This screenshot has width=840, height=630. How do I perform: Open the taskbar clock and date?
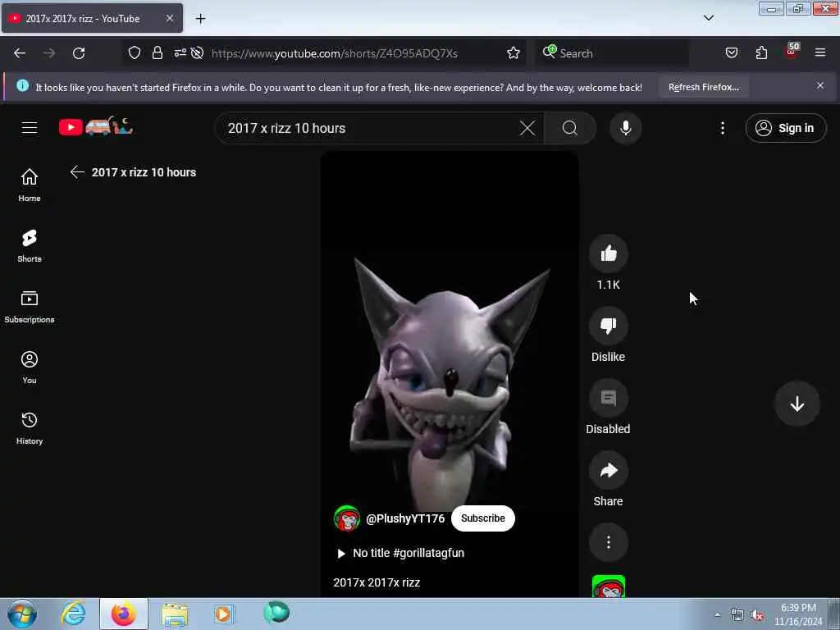(798, 614)
